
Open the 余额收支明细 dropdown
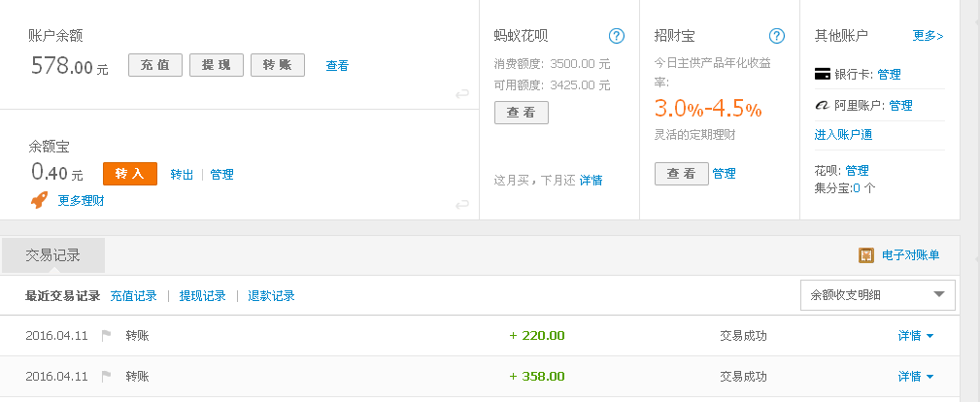(877, 295)
